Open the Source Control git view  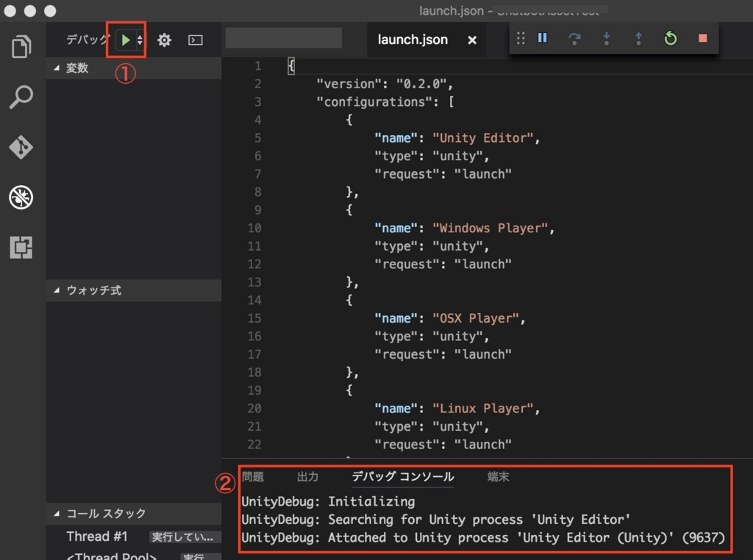[x=21, y=147]
